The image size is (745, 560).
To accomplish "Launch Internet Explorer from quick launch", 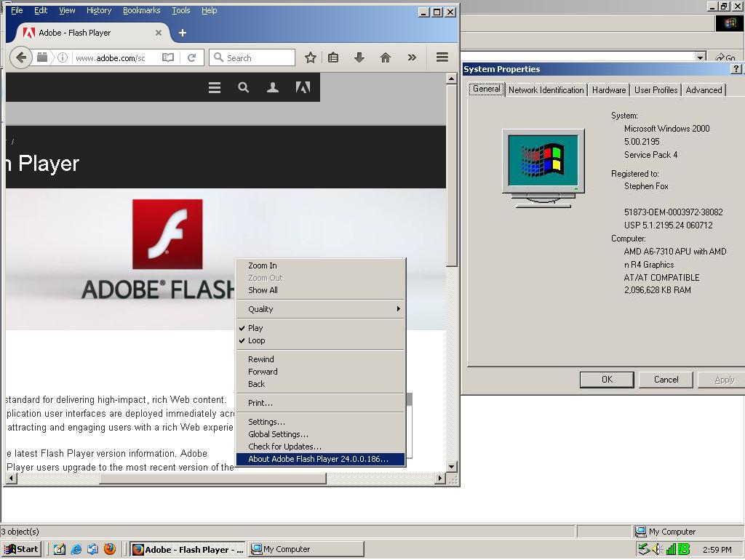I will coord(76,550).
